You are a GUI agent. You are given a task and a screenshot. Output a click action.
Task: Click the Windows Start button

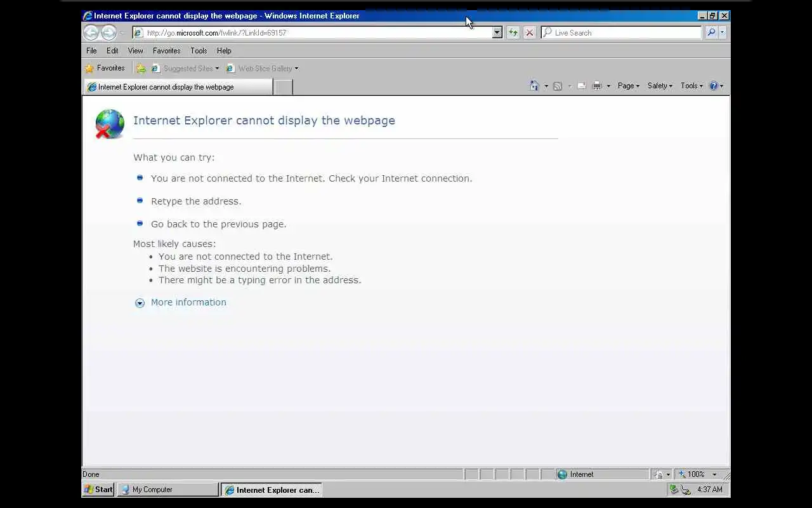[x=98, y=490]
